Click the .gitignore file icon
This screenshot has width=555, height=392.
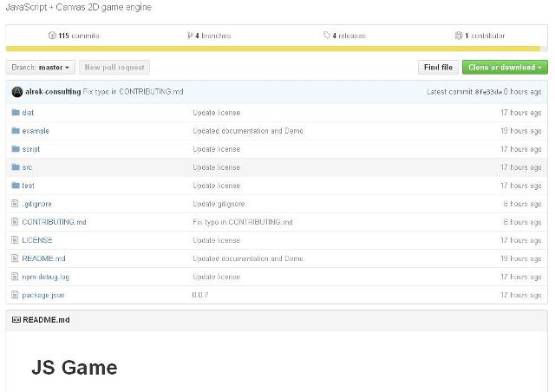pos(15,204)
